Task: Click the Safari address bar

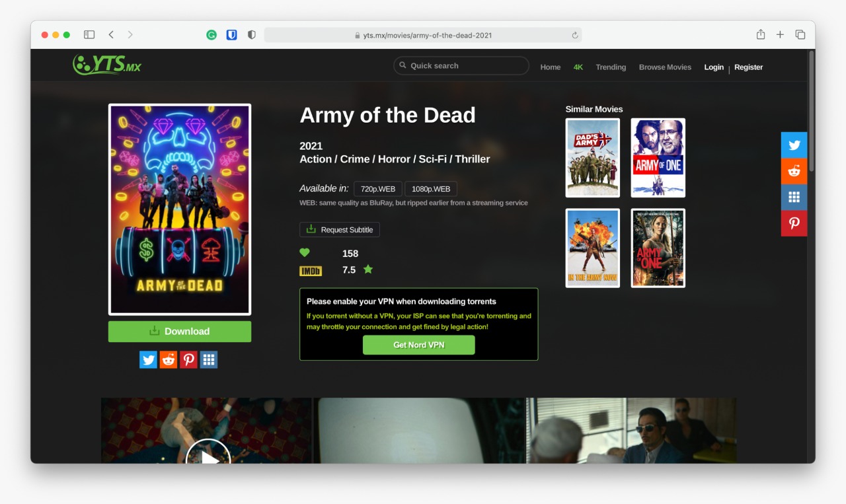Action: pos(423,35)
